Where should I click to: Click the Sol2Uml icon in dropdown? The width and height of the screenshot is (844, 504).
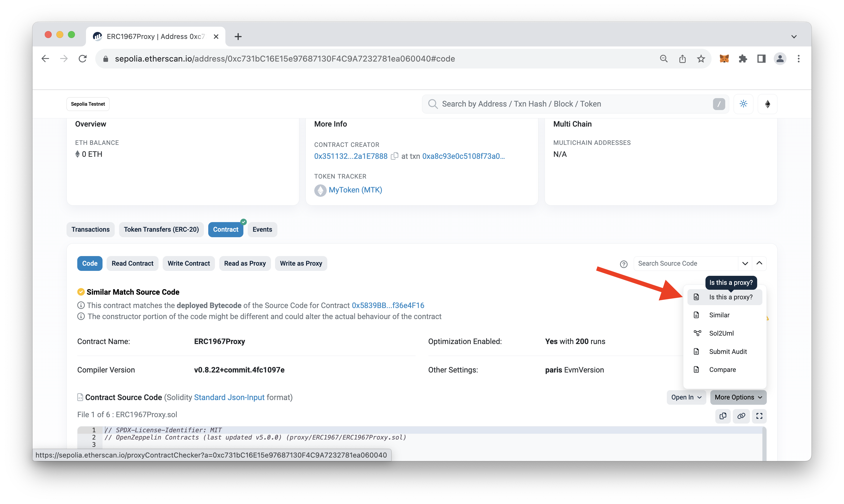pos(698,333)
